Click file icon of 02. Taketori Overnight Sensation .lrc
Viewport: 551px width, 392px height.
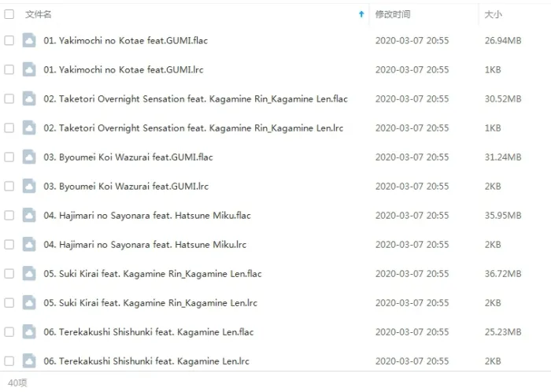point(29,128)
